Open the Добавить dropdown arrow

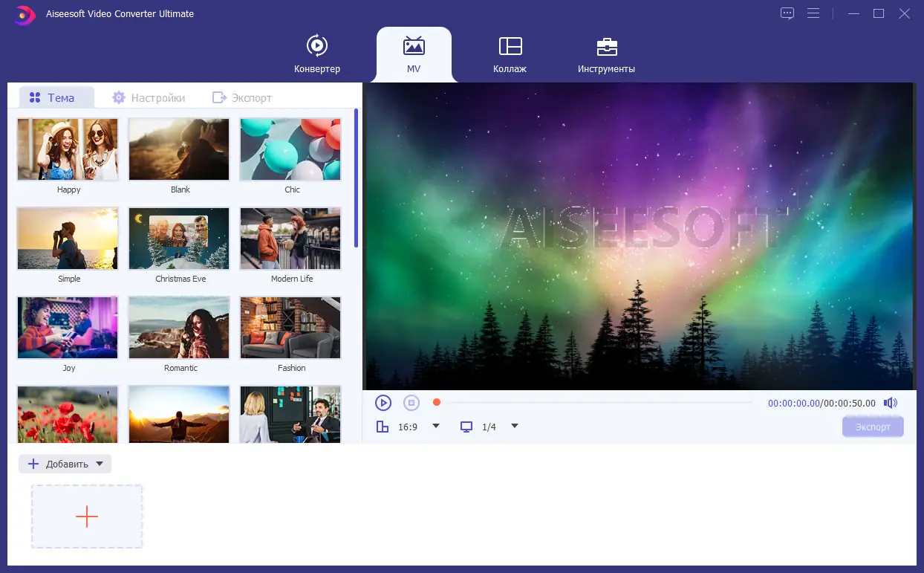100,463
